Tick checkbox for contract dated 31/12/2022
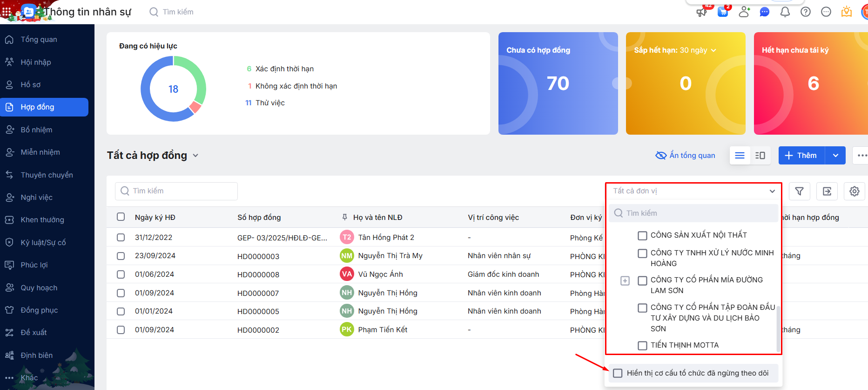The width and height of the screenshot is (868, 390). pyautogui.click(x=121, y=237)
